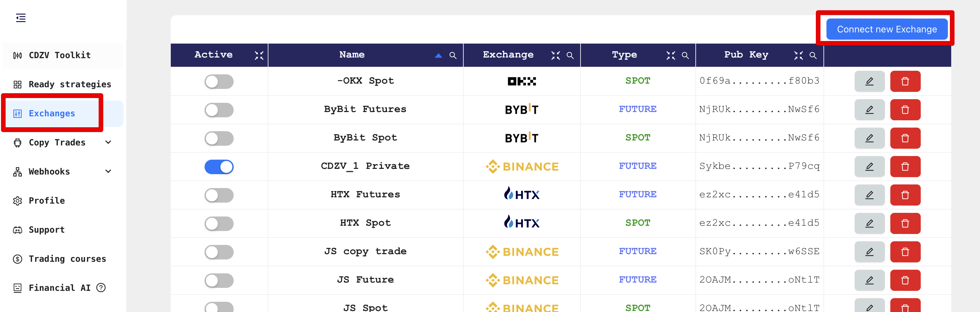Click the edit pencil for -OKX Spot
Image resolution: width=980 pixels, height=312 pixels.
tap(869, 81)
